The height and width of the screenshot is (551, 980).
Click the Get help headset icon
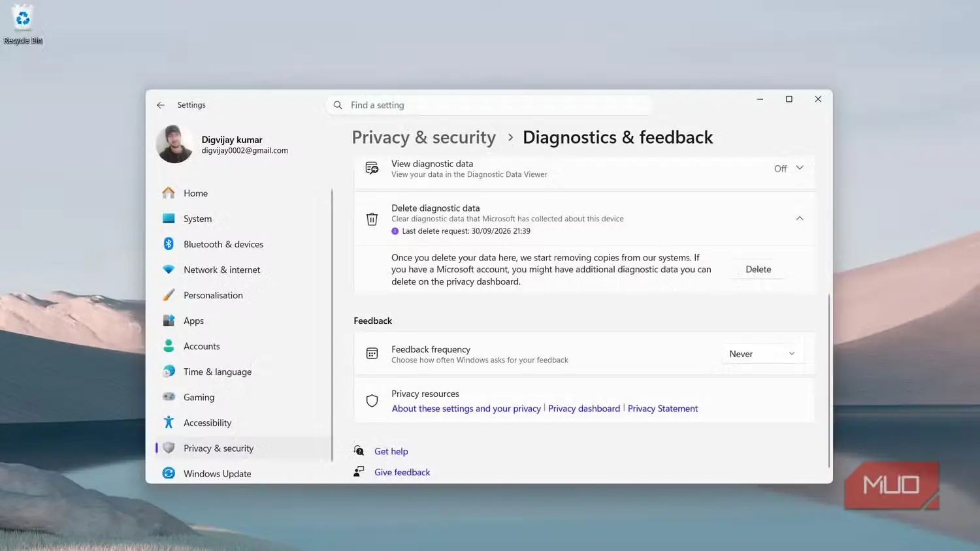pyautogui.click(x=359, y=451)
